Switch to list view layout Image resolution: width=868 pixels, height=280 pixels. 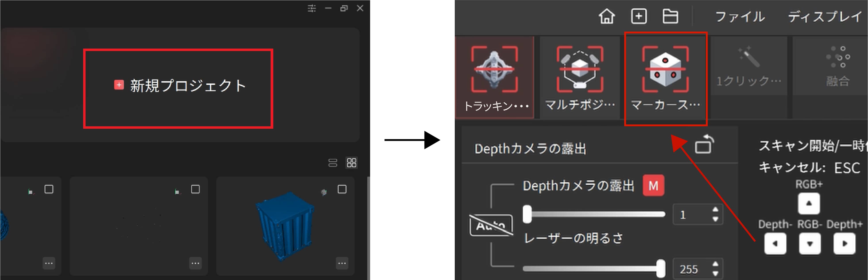(x=333, y=163)
